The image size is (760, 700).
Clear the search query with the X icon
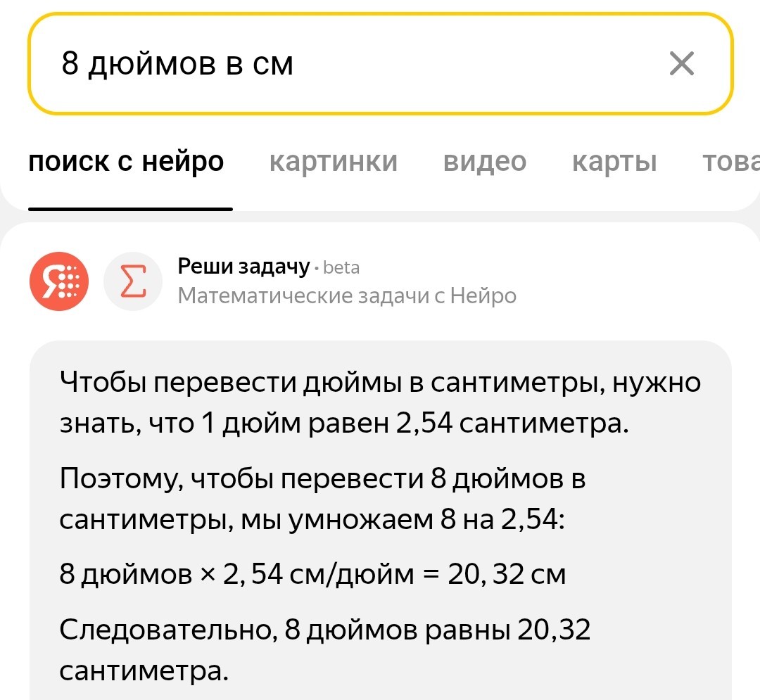(681, 63)
